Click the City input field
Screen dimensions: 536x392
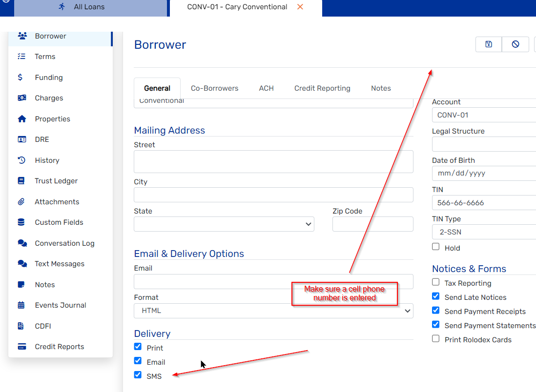273,195
